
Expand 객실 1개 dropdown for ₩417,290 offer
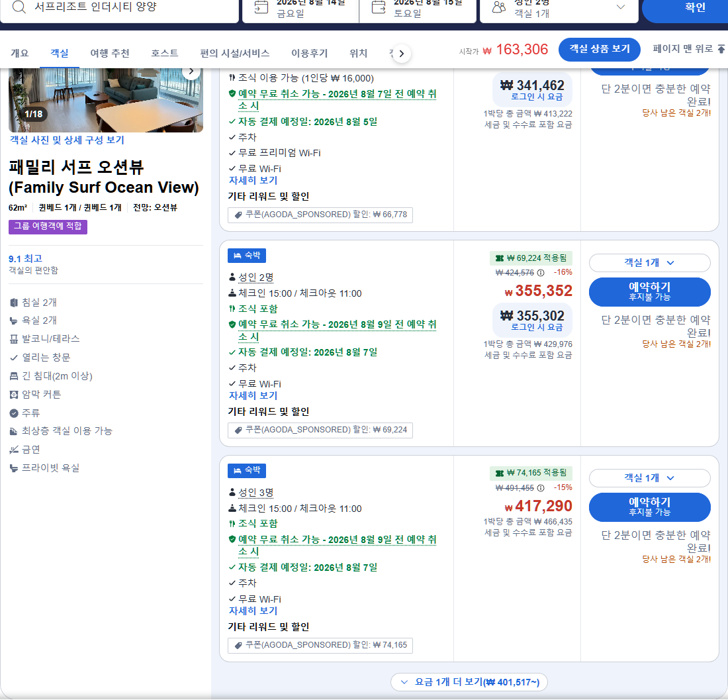[649, 478]
